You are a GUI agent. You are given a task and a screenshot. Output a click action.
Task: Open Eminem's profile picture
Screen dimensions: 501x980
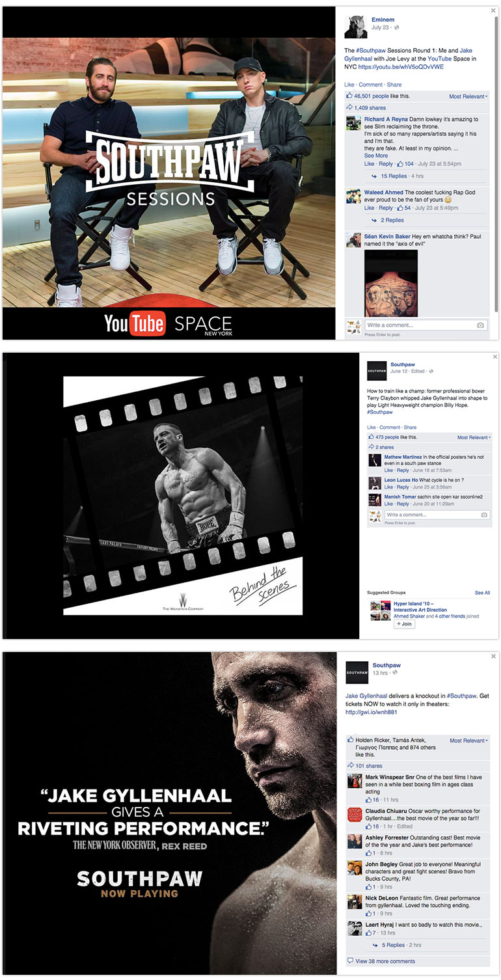click(356, 28)
